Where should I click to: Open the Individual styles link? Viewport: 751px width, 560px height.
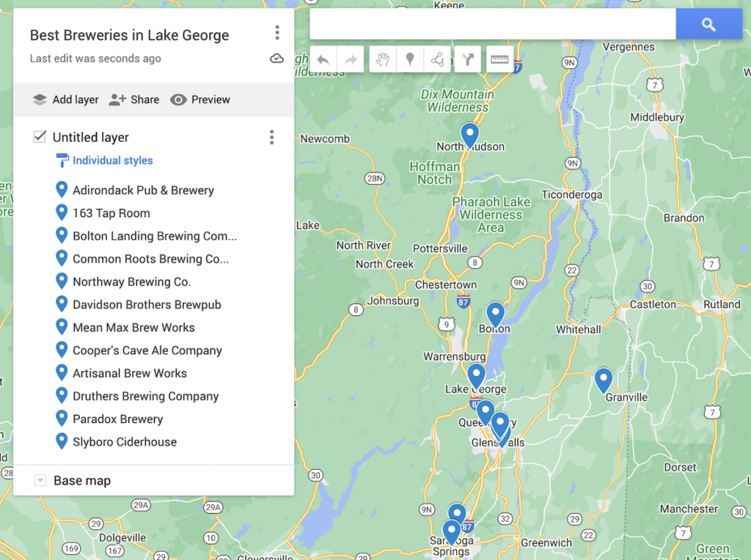pos(112,161)
